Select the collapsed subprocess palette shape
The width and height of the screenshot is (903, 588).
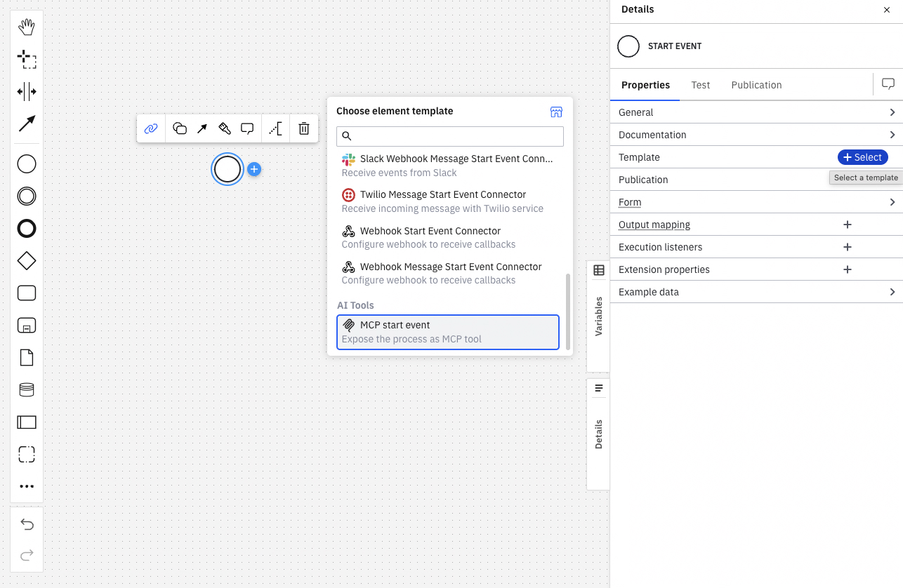coord(27,326)
